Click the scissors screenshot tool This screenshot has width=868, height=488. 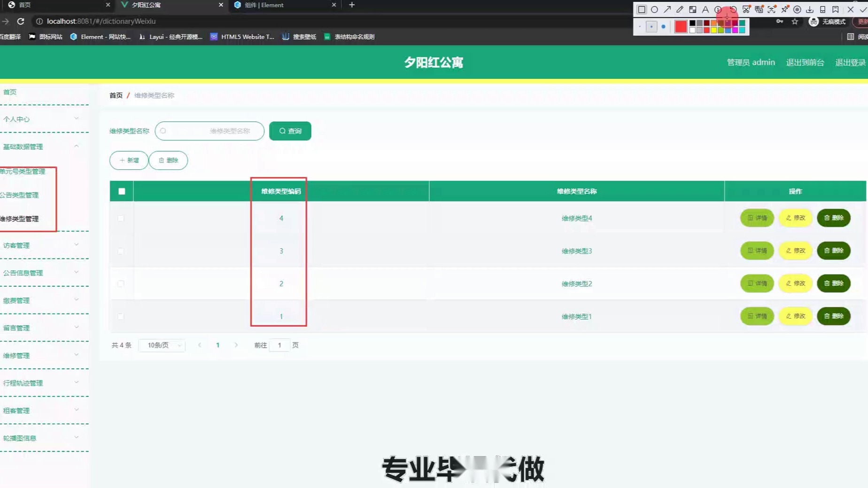746,9
